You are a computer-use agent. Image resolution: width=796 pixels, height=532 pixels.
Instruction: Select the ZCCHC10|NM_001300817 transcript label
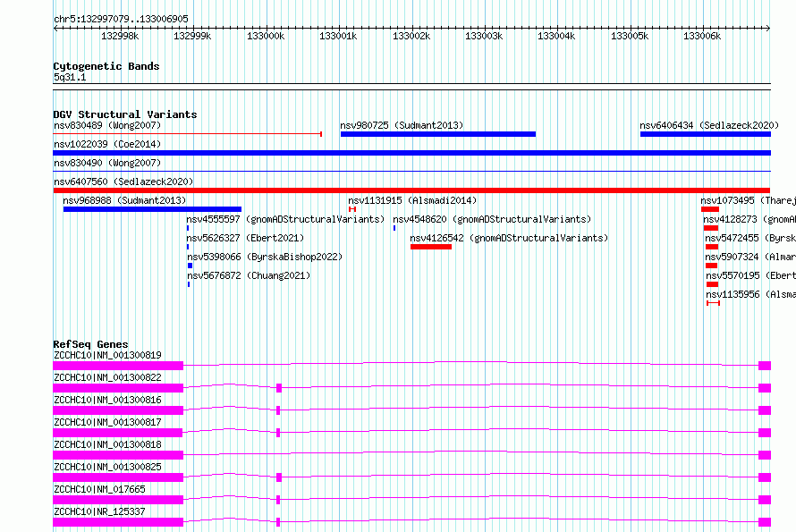coord(107,422)
